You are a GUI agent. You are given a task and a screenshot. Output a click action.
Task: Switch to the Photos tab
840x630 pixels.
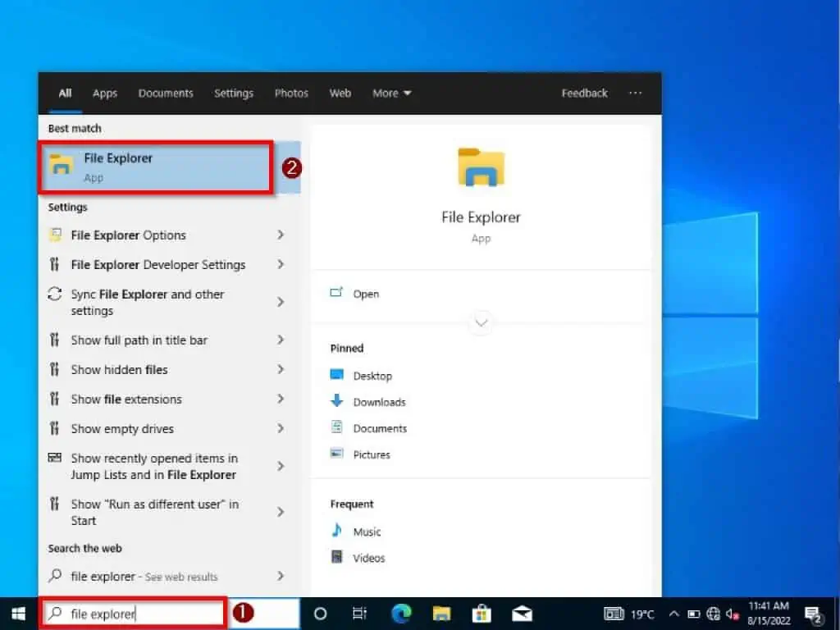click(291, 94)
